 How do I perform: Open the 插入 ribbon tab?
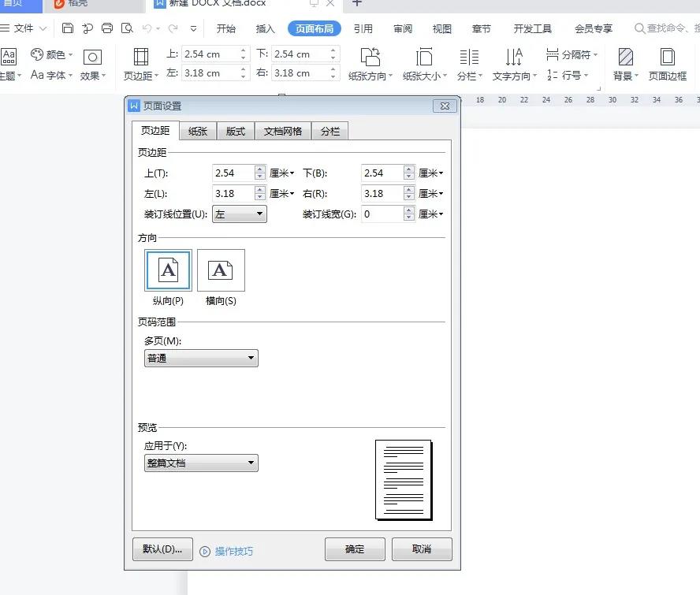pyautogui.click(x=265, y=28)
